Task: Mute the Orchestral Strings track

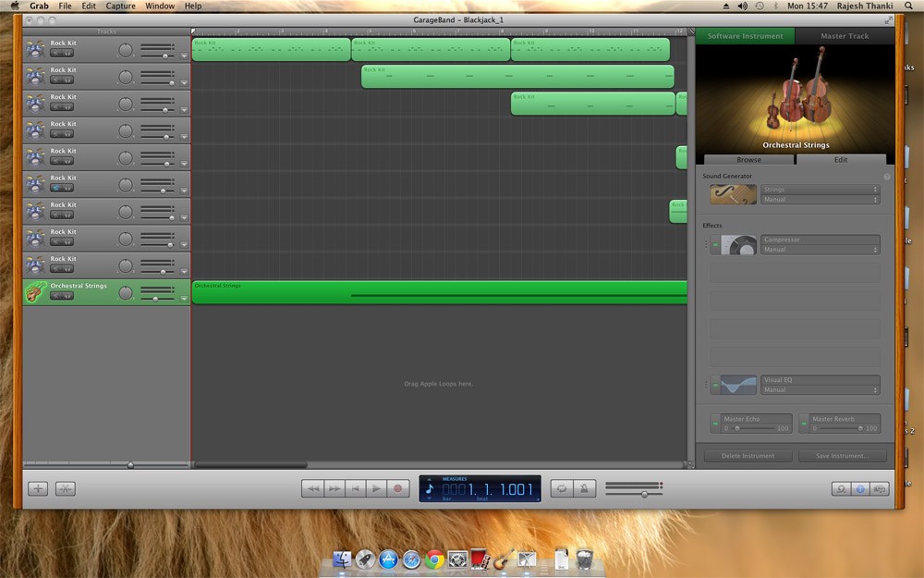Action: pyautogui.click(x=56, y=296)
